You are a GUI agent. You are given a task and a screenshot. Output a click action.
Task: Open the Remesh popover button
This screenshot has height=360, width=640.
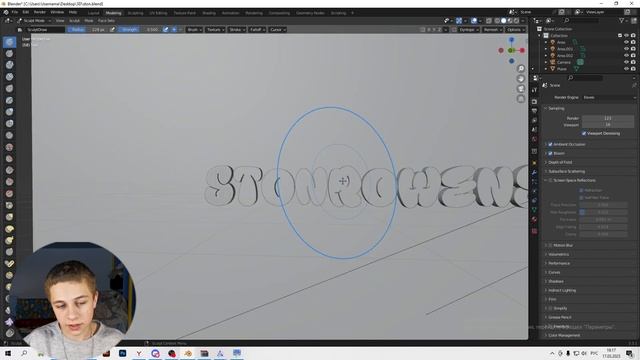[x=492, y=29]
